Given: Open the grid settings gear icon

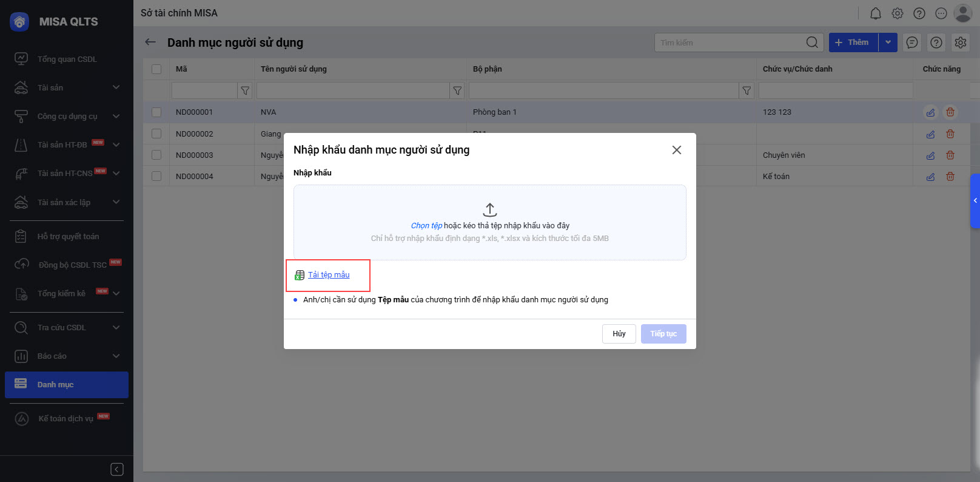Looking at the screenshot, I should [x=960, y=42].
